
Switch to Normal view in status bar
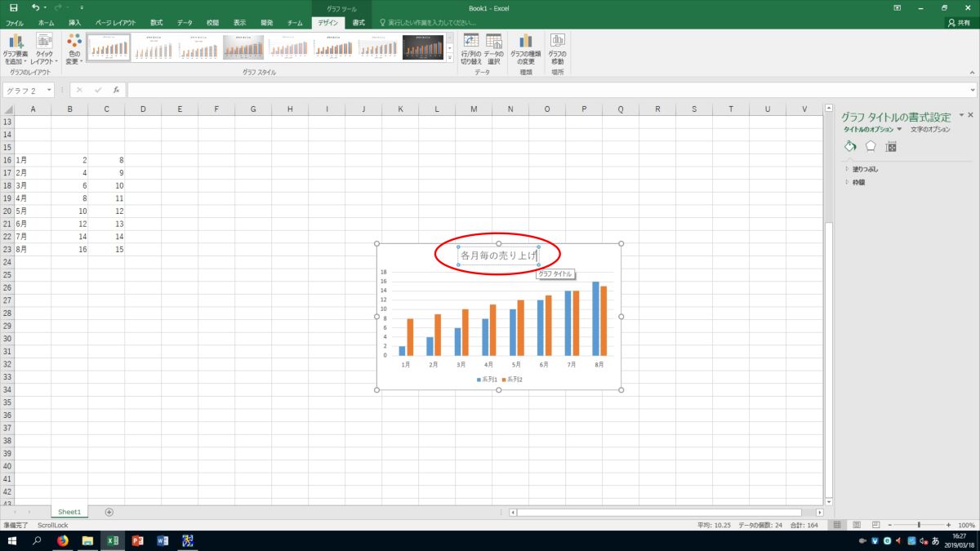coord(837,525)
